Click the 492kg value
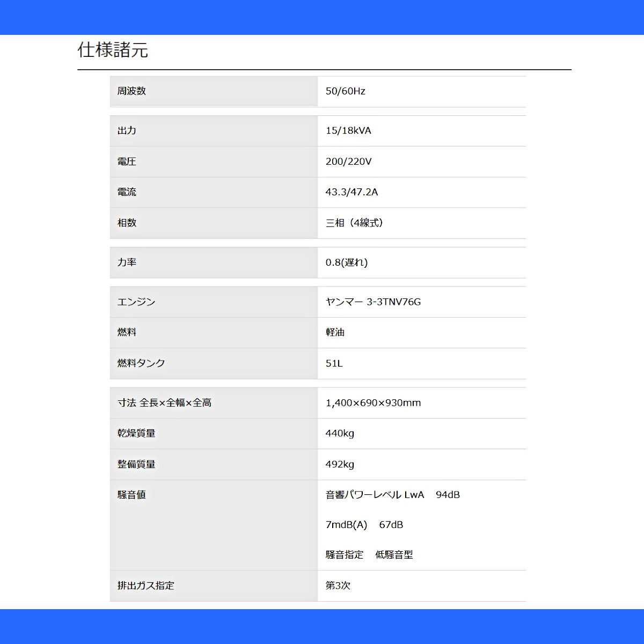This screenshot has height=644, width=644. (340, 465)
